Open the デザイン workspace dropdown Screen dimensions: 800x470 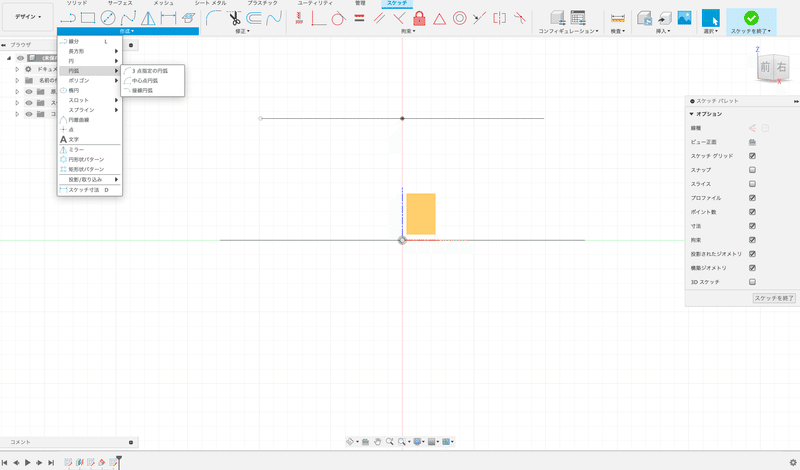28,17
